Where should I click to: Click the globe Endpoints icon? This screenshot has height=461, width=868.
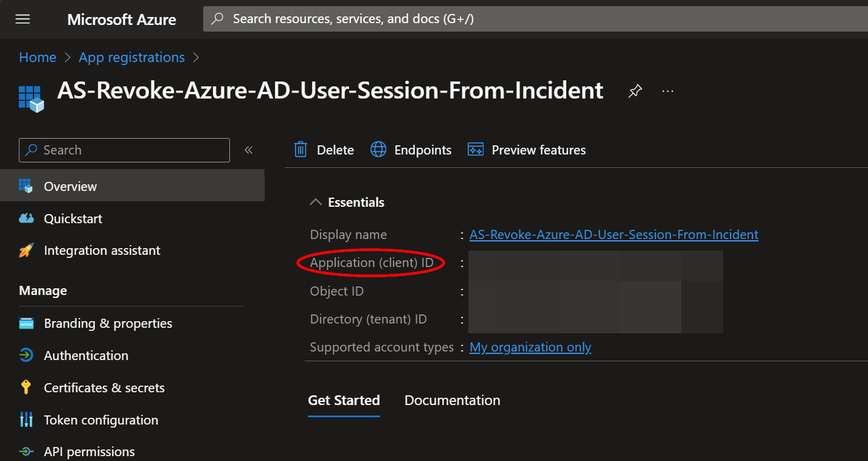click(x=378, y=150)
